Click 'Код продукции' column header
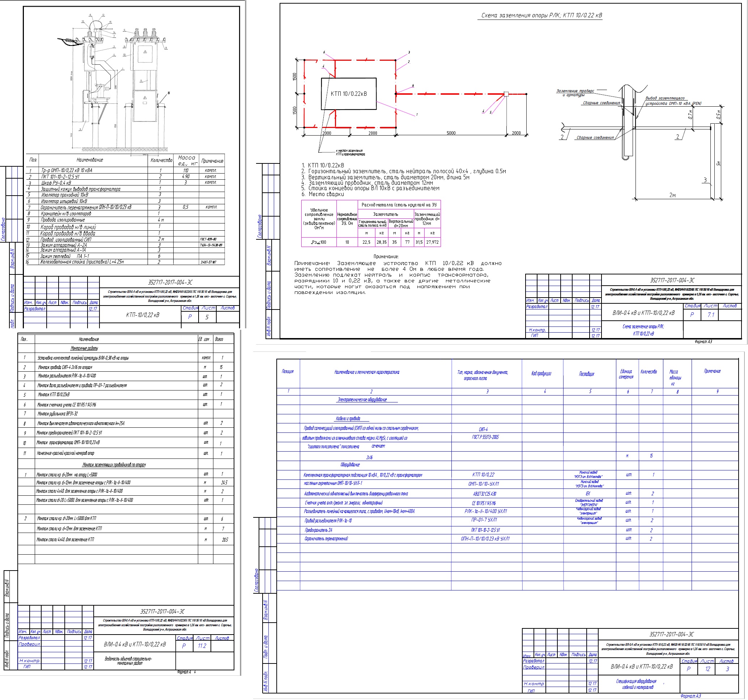This screenshot has height=700, width=748. (x=541, y=374)
